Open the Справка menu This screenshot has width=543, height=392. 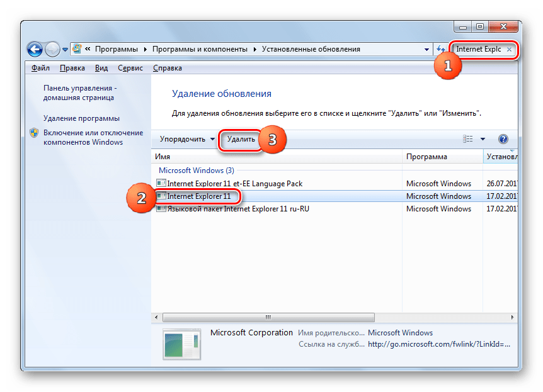point(168,68)
